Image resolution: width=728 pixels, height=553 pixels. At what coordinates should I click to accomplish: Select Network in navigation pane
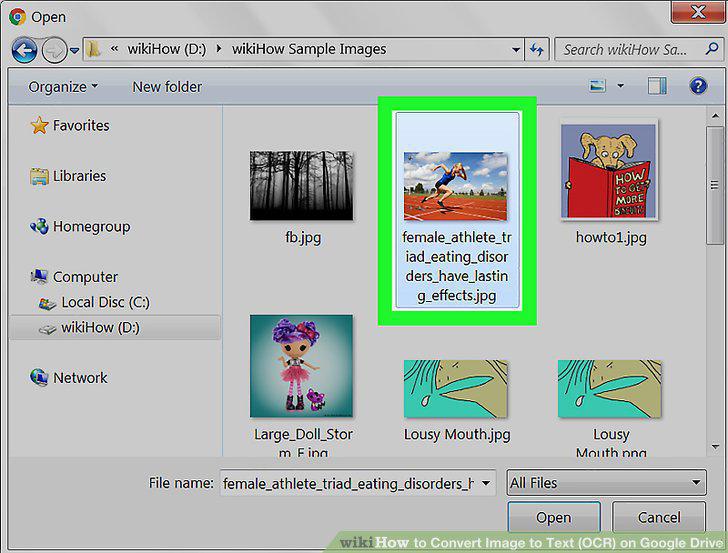click(x=80, y=378)
